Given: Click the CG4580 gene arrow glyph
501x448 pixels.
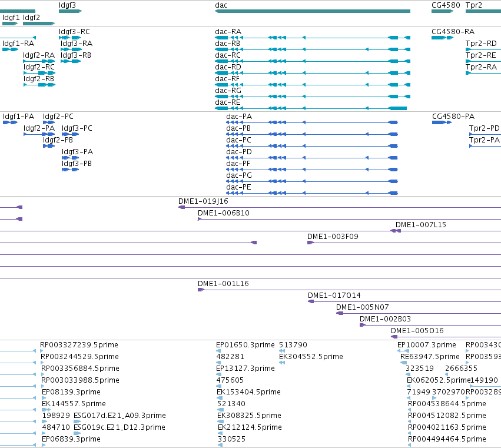Looking at the screenshot, I should 442,11.
